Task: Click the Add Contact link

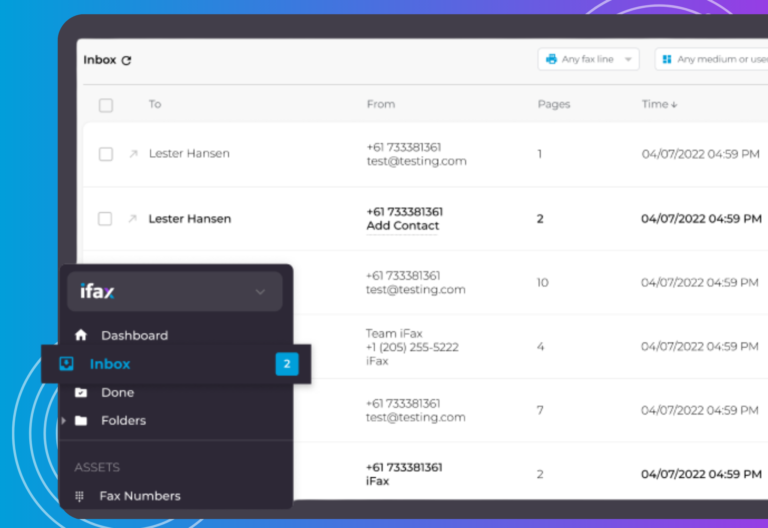Action: click(x=403, y=226)
